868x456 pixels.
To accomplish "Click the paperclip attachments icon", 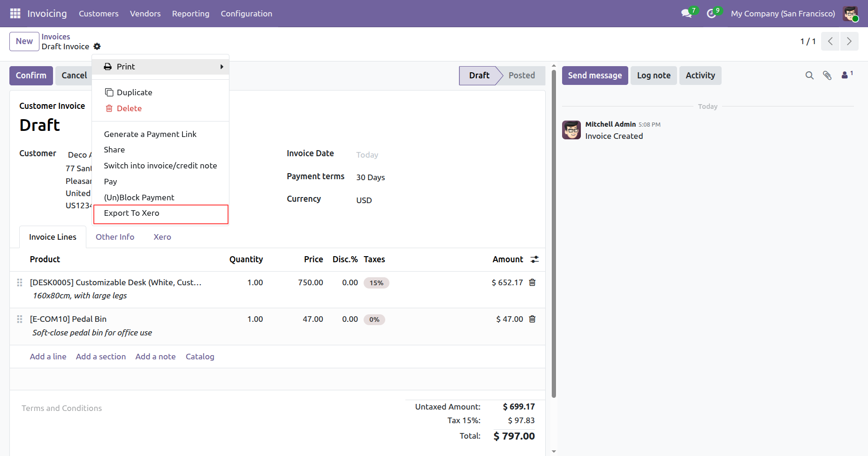I will pos(827,76).
